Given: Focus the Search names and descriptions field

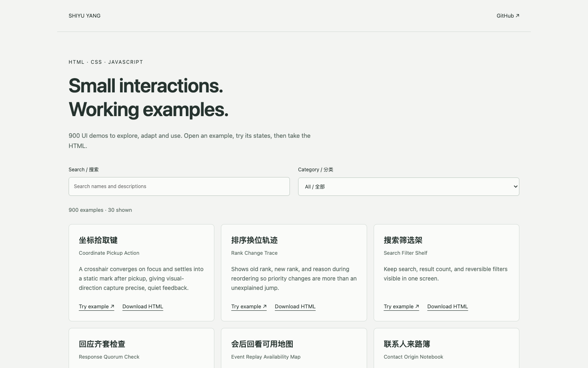Looking at the screenshot, I should (x=179, y=186).
